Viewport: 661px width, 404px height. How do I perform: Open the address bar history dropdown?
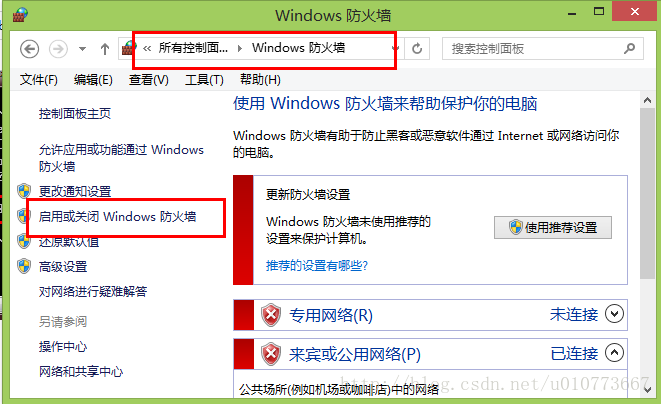pos(395,48)
